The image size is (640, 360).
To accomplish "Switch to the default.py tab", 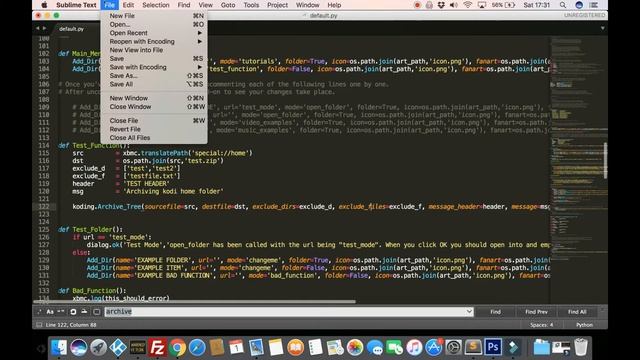I will pyautogui.click(x=71, y=29).
